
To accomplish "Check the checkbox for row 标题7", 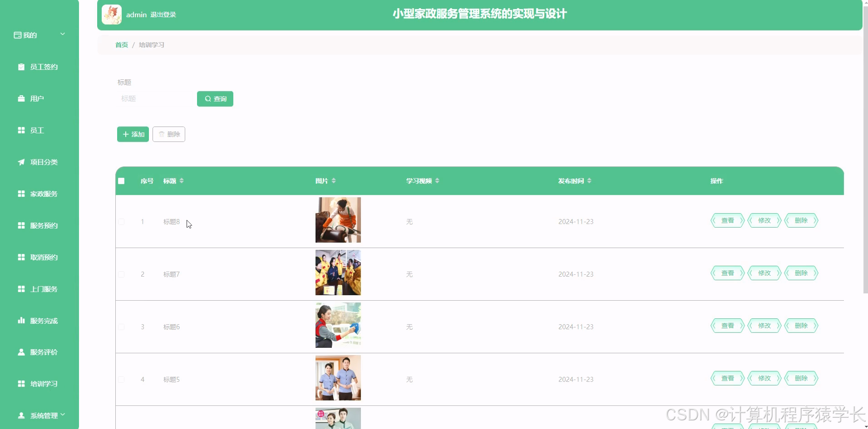I will (121, 274).
